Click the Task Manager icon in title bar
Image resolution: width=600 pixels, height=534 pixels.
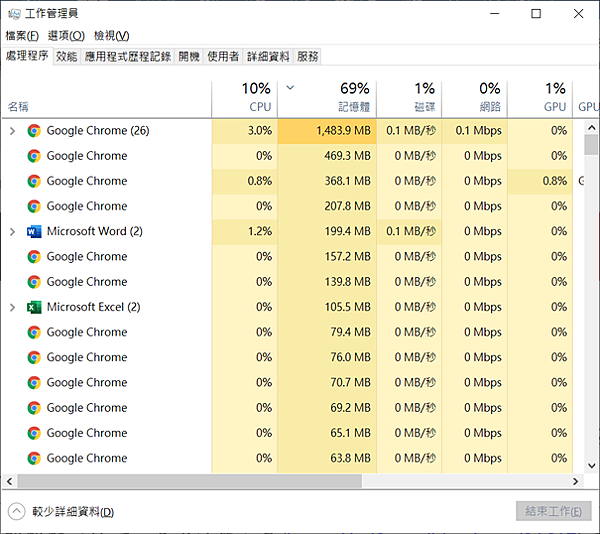point(15,14)
